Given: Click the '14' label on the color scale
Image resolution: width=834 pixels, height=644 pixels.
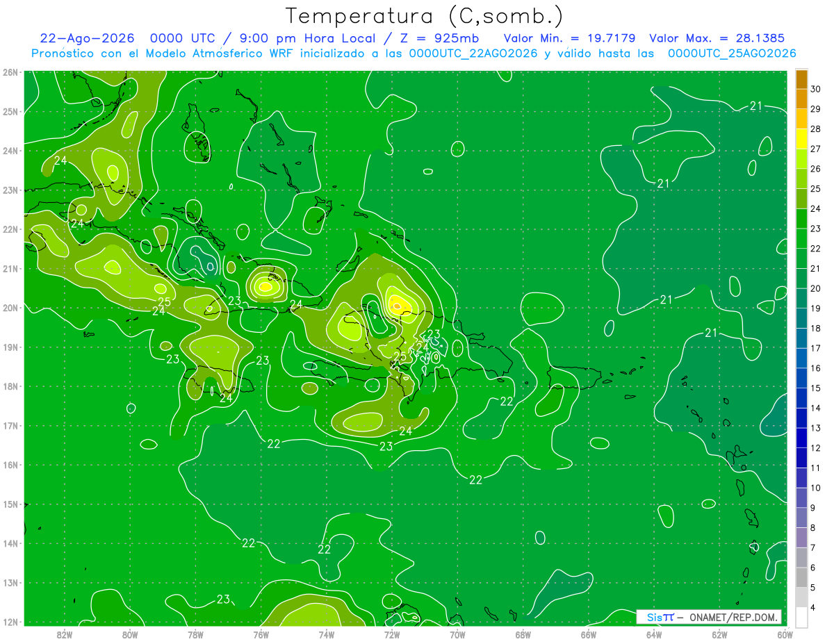Looking at the screenshot, I should click(x=816, y=408).
